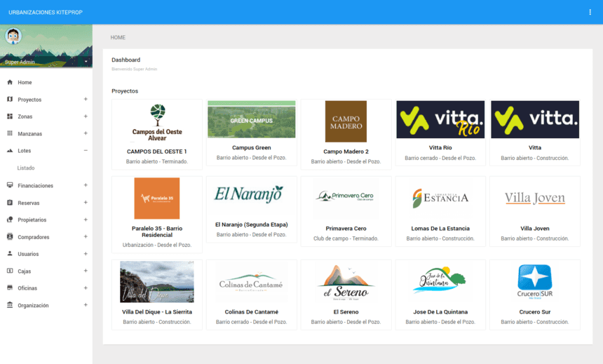
Task: Click the el Sereno mountain logo
Action: 346,283
